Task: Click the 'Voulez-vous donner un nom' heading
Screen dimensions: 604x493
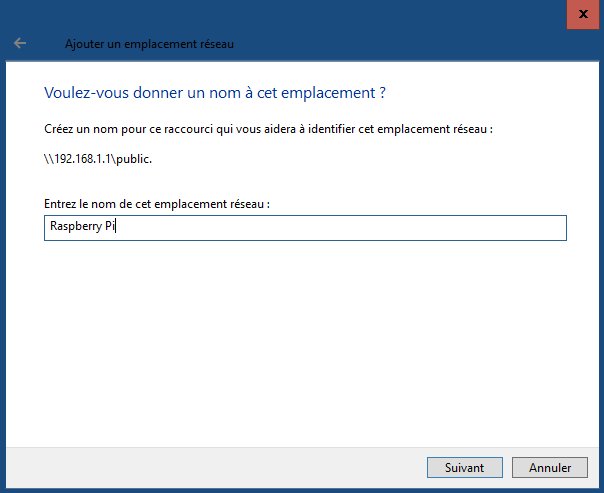Action: click(215, 93)
